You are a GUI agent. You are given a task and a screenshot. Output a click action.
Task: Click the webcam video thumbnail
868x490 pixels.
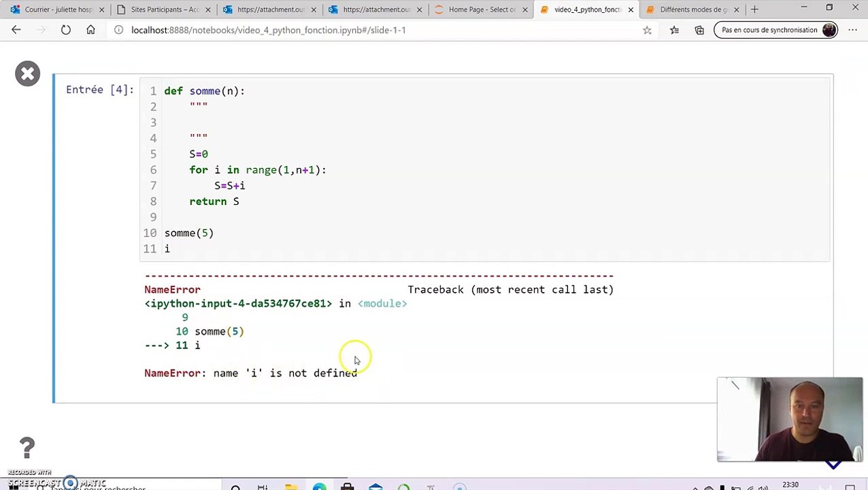click(x=790, y=419)
